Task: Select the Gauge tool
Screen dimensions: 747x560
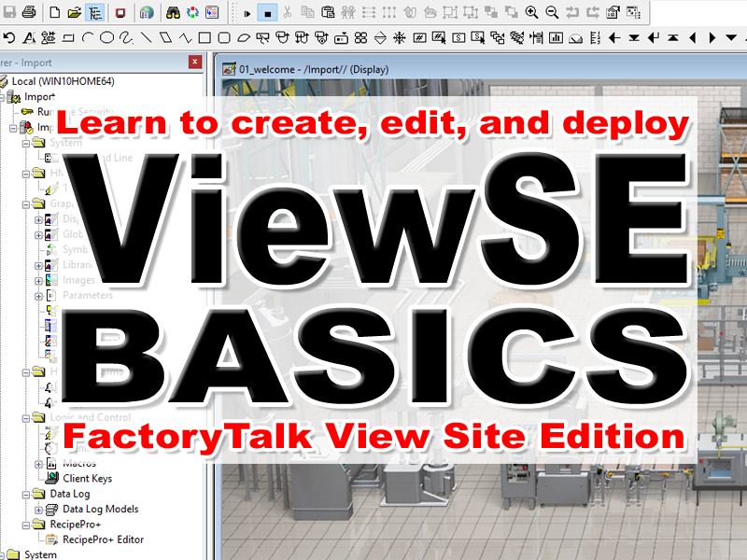Action: [575, 37]
